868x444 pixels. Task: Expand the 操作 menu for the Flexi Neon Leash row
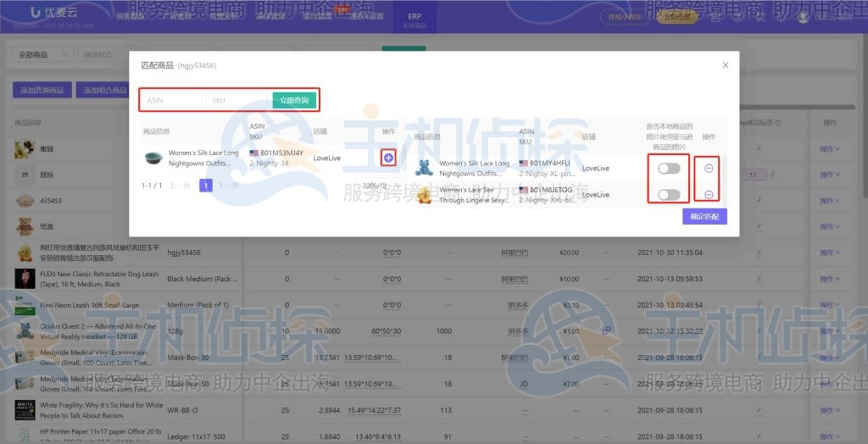(x=829, y=305)
